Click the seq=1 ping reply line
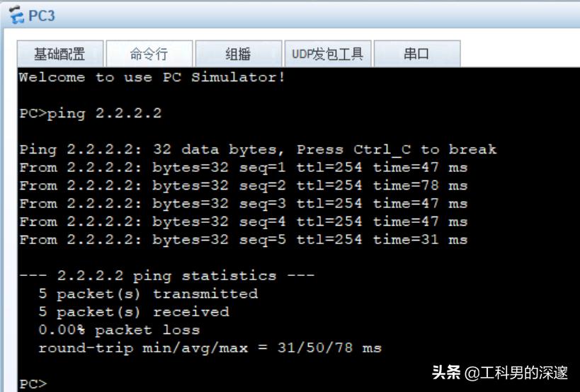 click(x=243, y=168)
